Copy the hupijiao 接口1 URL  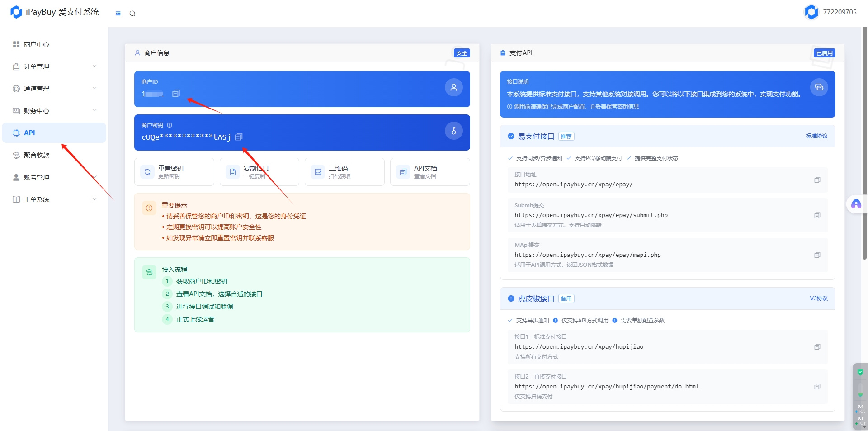pos(817,347)
